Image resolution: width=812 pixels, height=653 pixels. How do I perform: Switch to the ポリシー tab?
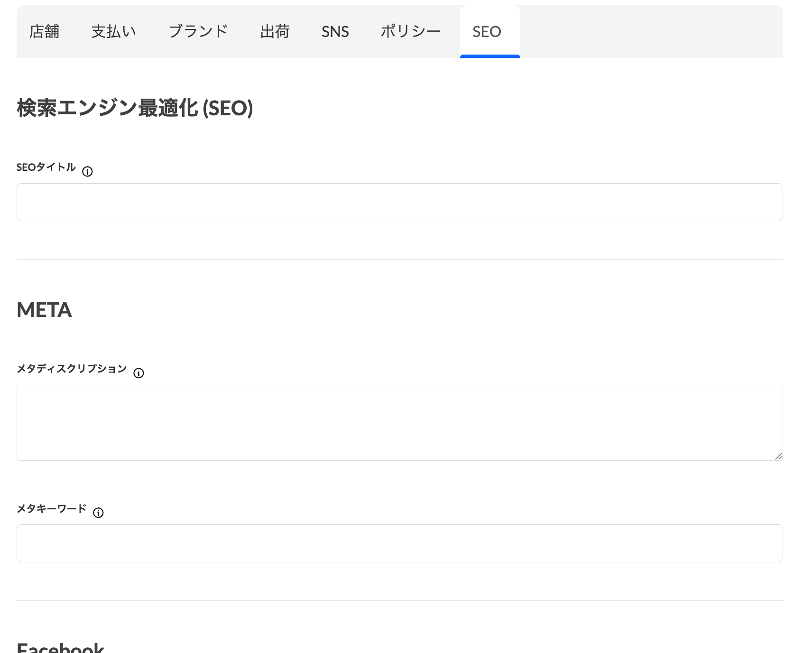click(411, 32)
